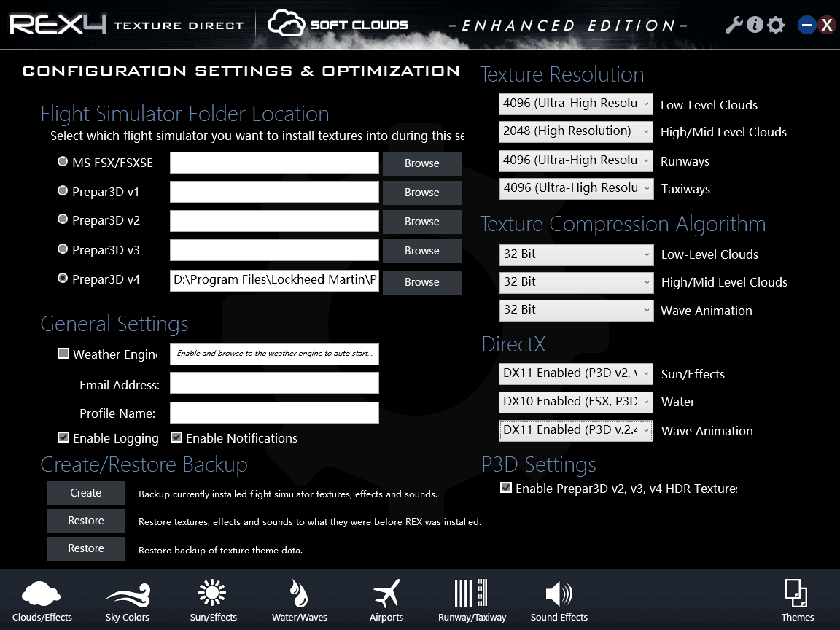Click Browse for Prepar3D v2 folder
The image size is (840, 630).
421,221
